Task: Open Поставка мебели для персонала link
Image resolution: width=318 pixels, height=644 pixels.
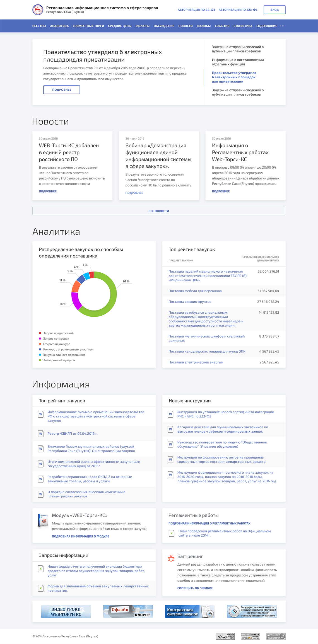Action: pyautogui.click(x=195, y=291)
